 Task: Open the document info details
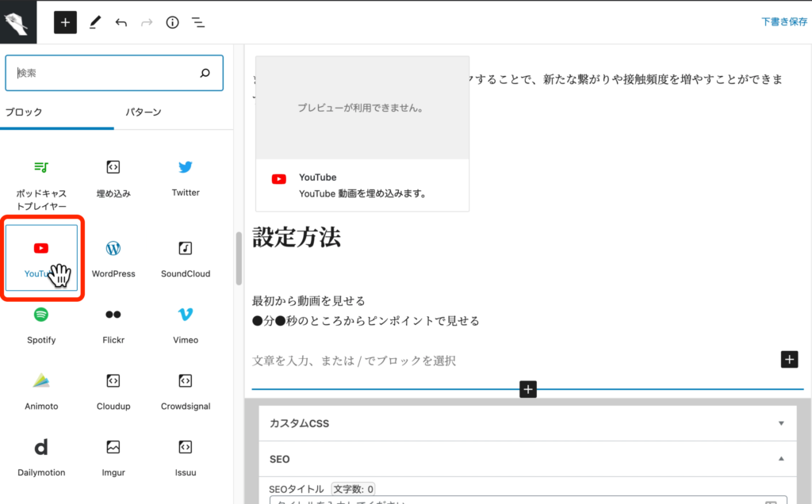coord(172,22)
